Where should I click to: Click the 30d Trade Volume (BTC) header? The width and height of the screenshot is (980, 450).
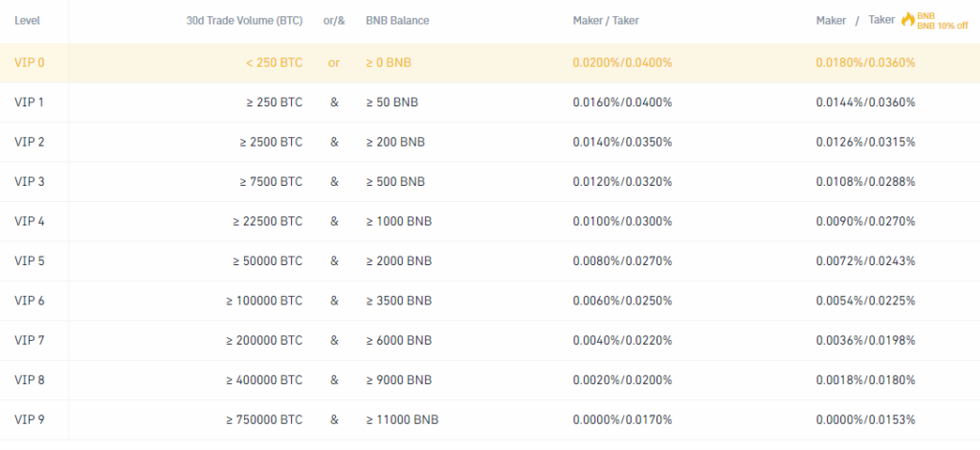coord(244,20)
